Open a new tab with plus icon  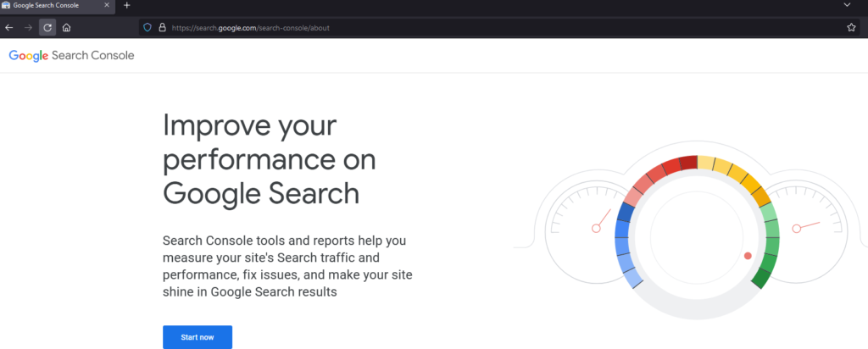[127, 5]
